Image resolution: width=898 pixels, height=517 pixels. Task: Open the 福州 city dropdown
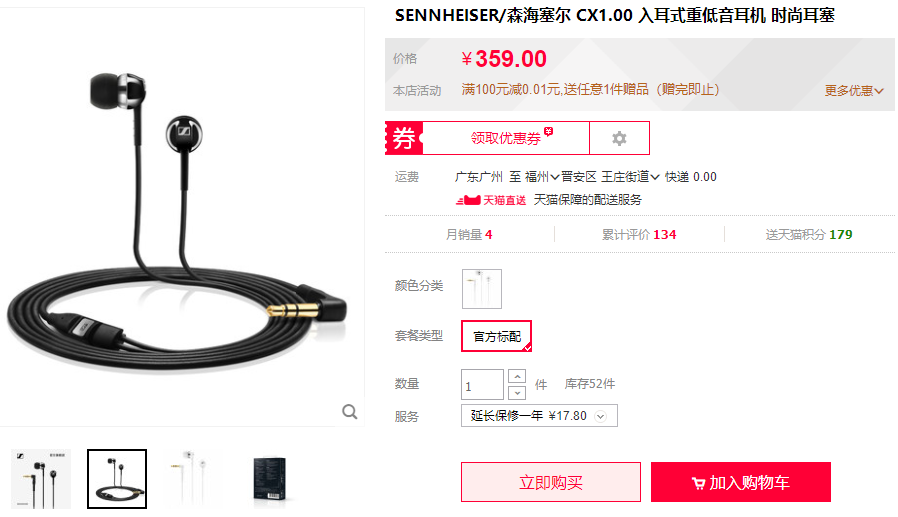(x=541, y=177)
